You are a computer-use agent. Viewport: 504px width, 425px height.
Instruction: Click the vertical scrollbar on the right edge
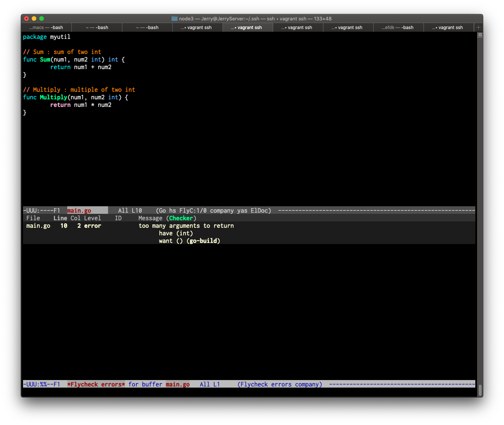pyautogui.click(x=480, y=212)
